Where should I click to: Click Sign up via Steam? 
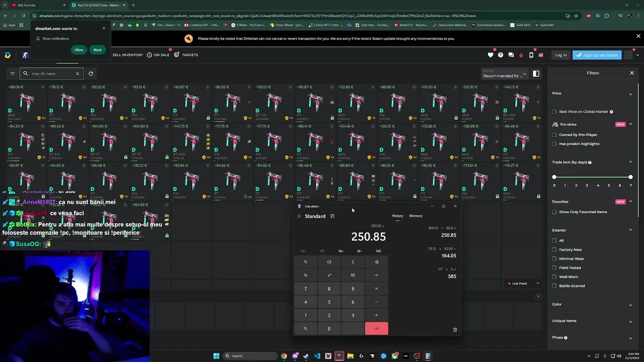(x=597, y=55)
